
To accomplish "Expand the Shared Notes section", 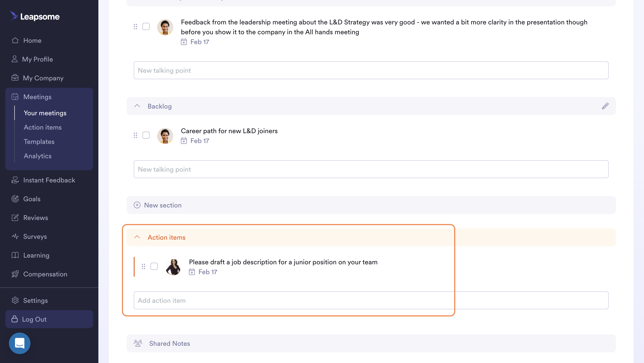I will tap(169, 344).
